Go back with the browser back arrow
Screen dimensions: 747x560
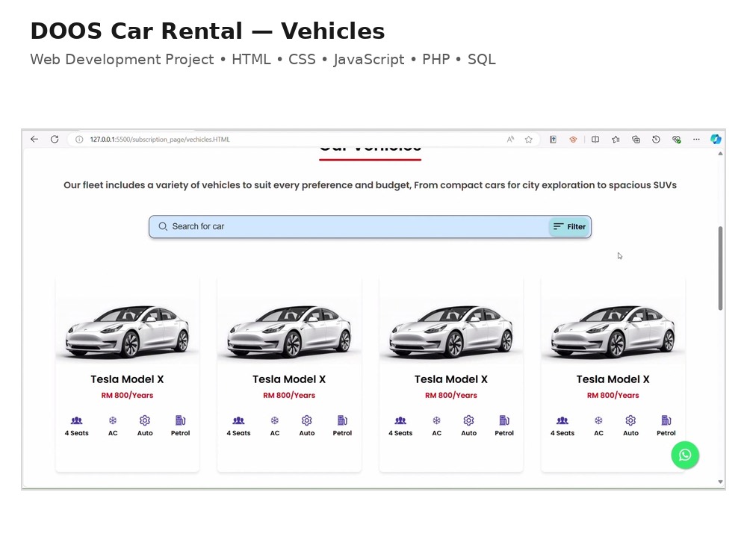(x=34, y=139)
